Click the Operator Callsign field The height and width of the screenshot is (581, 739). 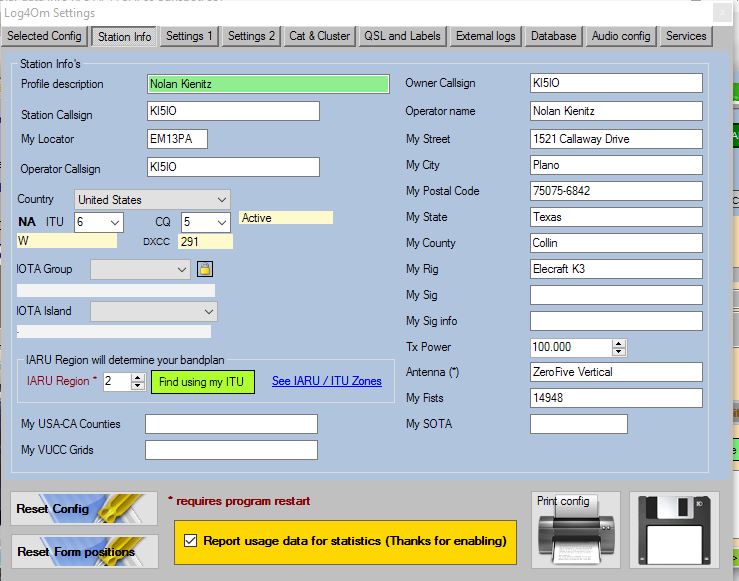[233, 167]
